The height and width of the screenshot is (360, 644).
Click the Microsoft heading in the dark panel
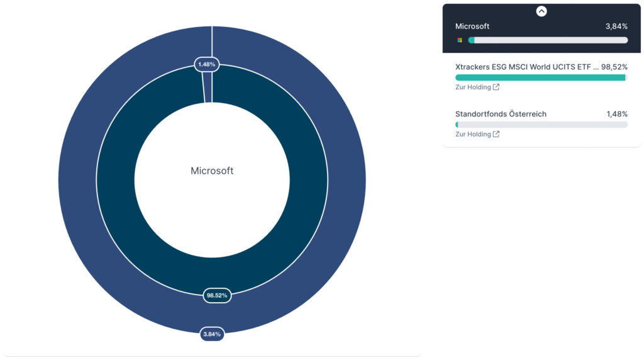point(472,26)
